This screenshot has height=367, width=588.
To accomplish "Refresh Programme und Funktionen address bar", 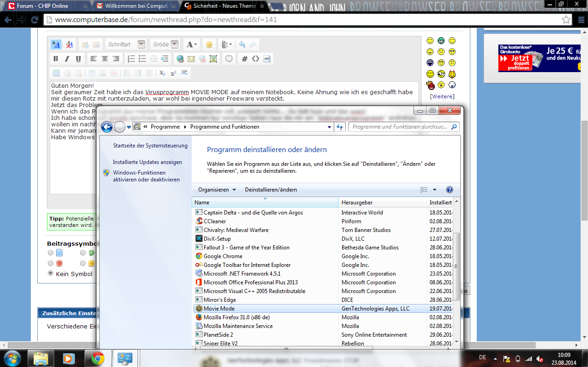I will coord(340,127).
